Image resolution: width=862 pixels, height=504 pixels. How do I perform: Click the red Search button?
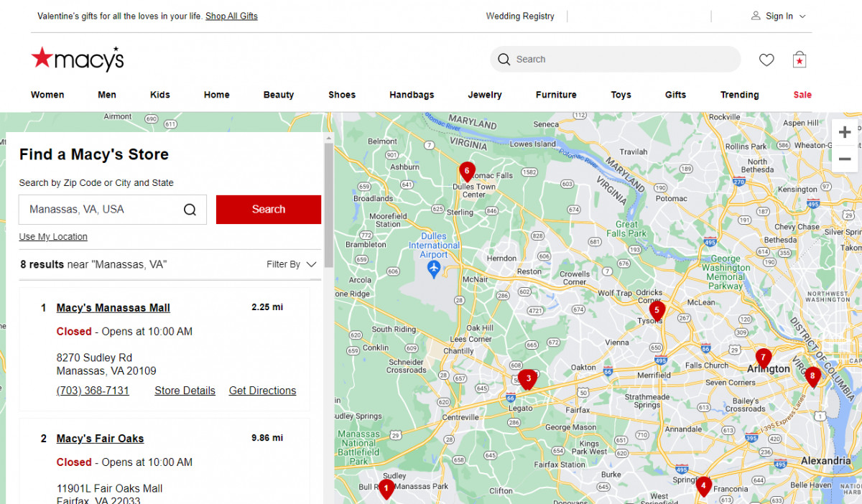(x=269, y=210)
